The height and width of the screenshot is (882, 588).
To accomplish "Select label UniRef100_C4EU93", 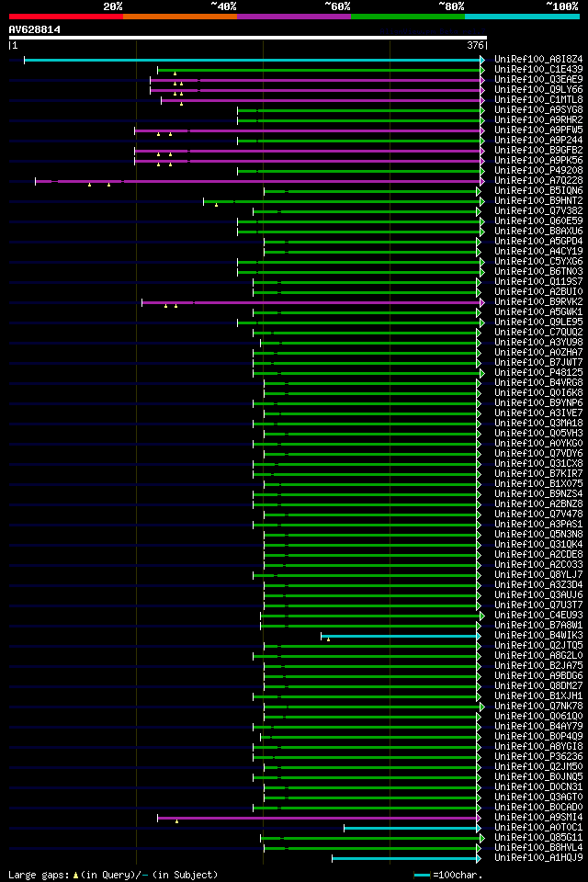I will pos(538,616).
